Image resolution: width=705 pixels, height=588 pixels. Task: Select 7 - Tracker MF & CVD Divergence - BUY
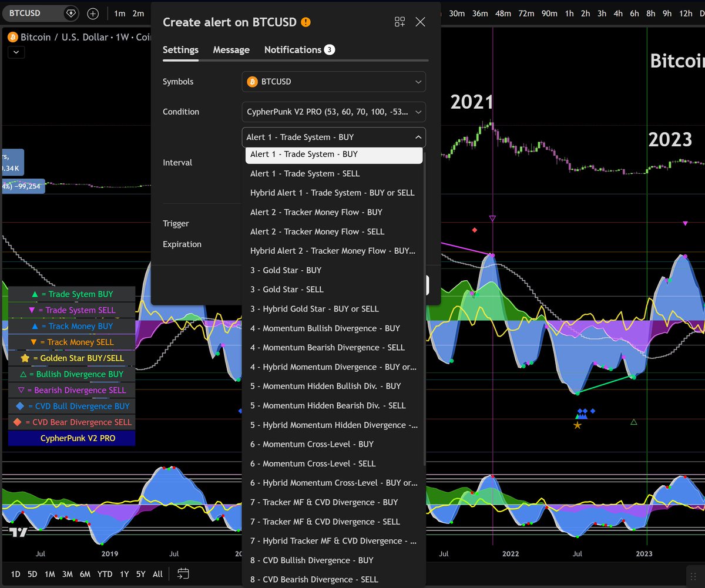(x=334, y=502)
